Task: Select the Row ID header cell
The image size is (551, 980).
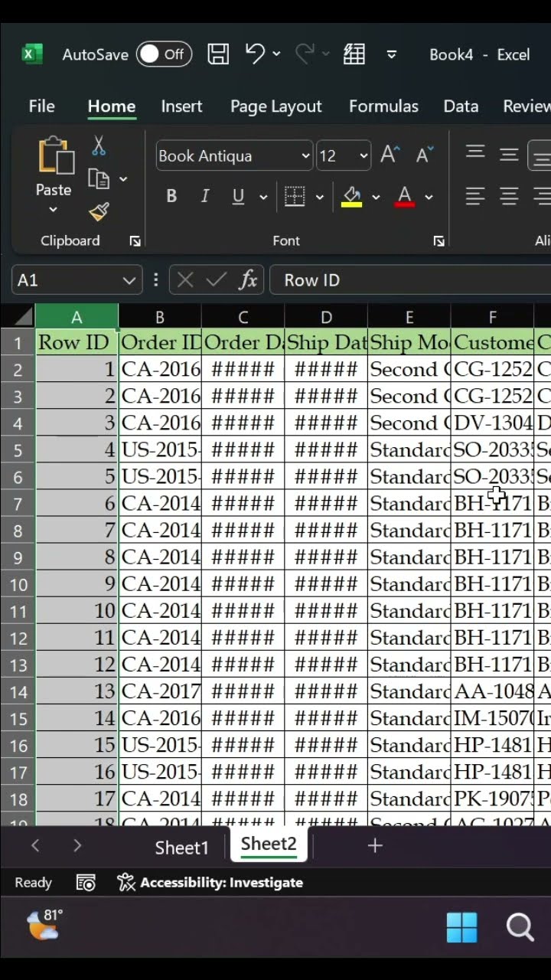Action: coord(77,342)
